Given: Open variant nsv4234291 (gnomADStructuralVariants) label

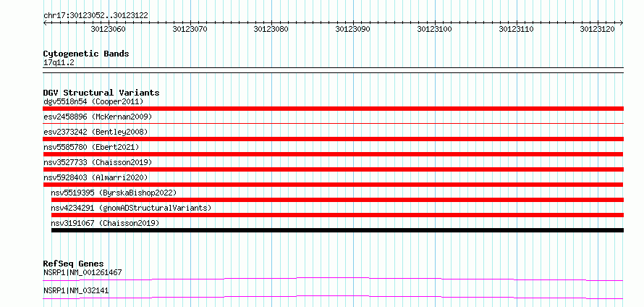Looking at the screenshot, I should tap(131, 208).
